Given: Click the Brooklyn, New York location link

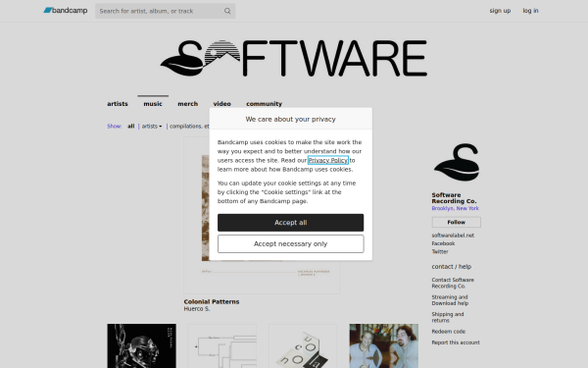Looking at the screenshot, I should pos(455,208).
